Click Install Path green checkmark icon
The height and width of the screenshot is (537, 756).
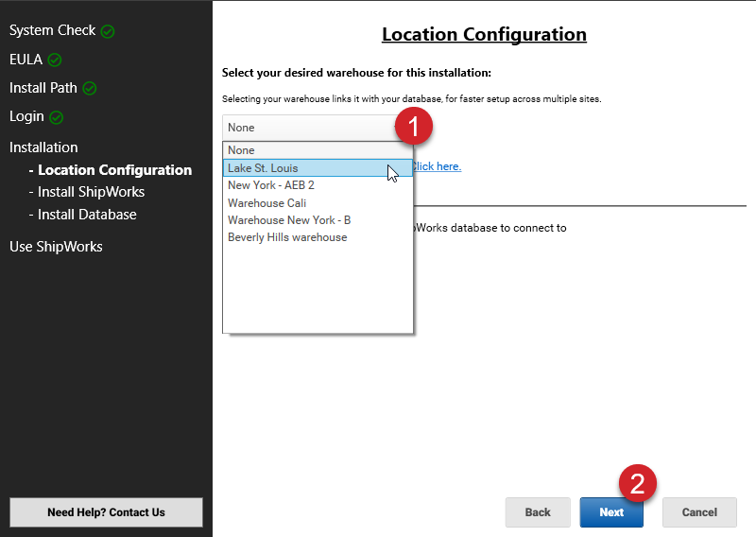pyautogui.click(x=90, y=88)
